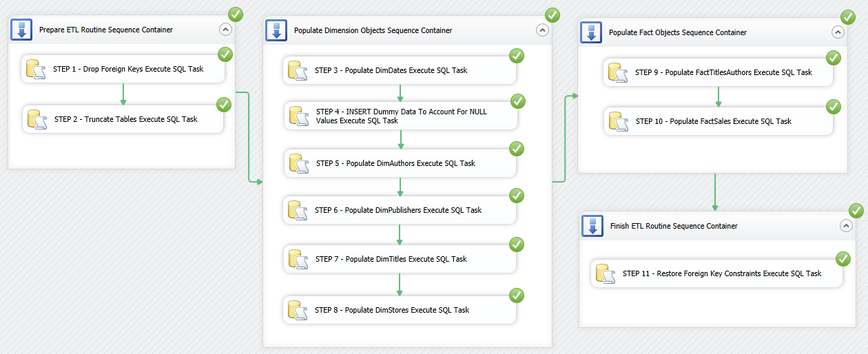Collapse the Finish ETL Routine Sequence Container

[845, 225]
